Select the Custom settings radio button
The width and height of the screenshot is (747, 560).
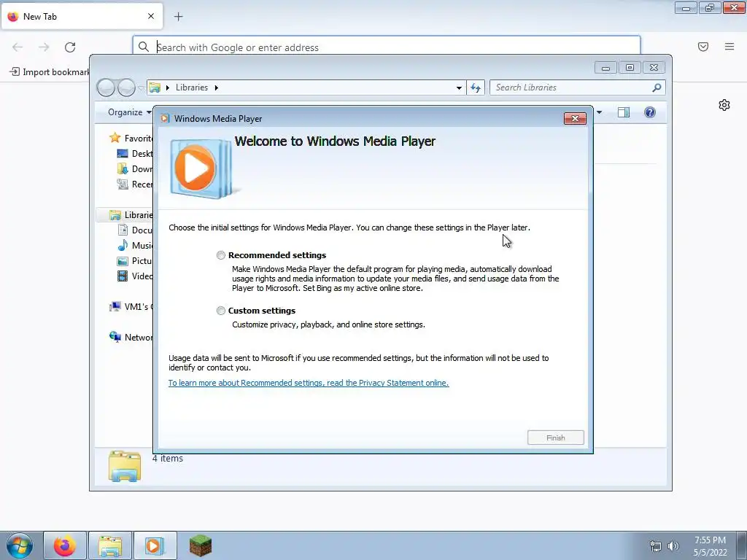(220, 311)
